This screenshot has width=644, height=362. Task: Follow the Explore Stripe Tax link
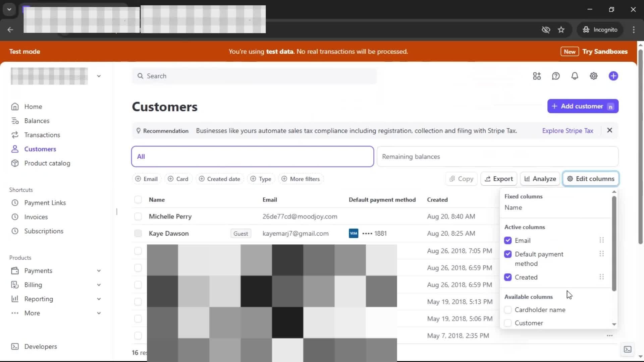(568, 131)
